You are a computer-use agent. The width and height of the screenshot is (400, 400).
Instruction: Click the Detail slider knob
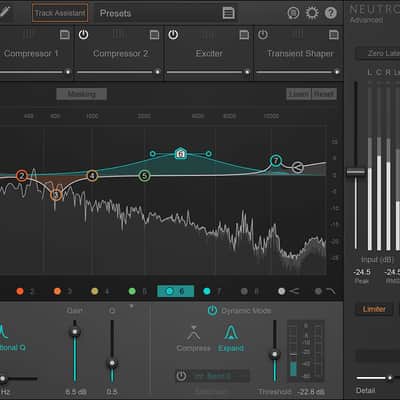(x=390, y=378)
